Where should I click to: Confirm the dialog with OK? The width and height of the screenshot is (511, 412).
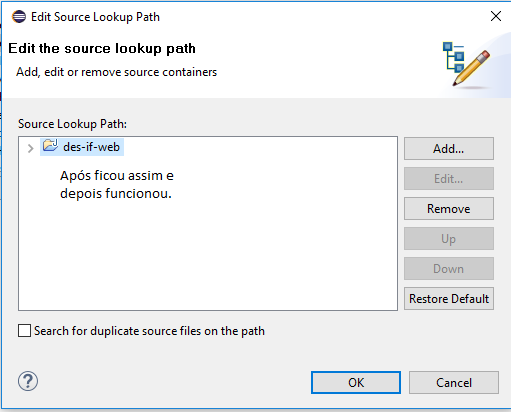tap(356, 383)
